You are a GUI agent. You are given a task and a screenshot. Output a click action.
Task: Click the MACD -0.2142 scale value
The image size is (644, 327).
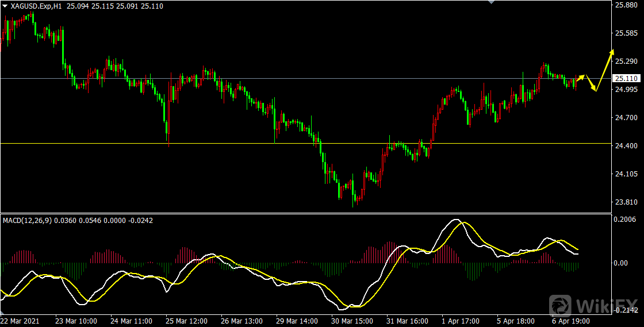[x=626, y=309]
